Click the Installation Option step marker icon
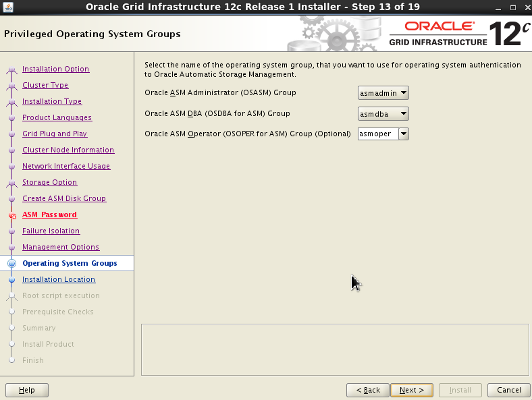The image size is (532, 400). tap(12, 70)
